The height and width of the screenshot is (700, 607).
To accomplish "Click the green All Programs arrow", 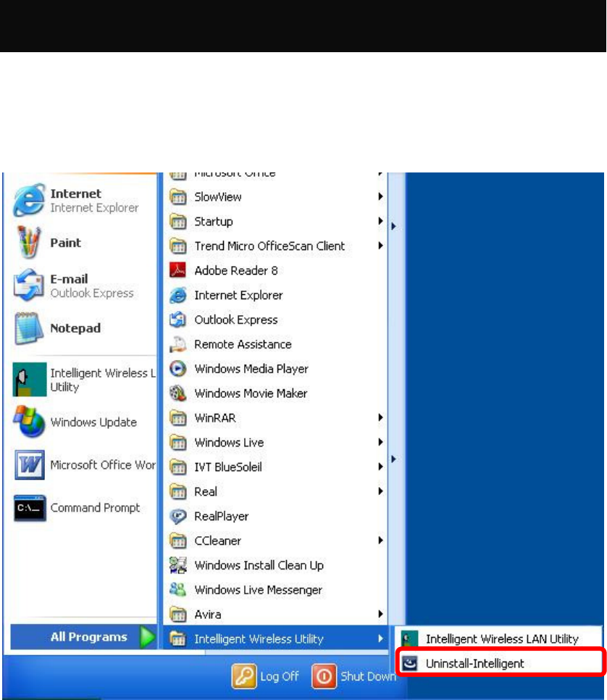I will point(147,637).
